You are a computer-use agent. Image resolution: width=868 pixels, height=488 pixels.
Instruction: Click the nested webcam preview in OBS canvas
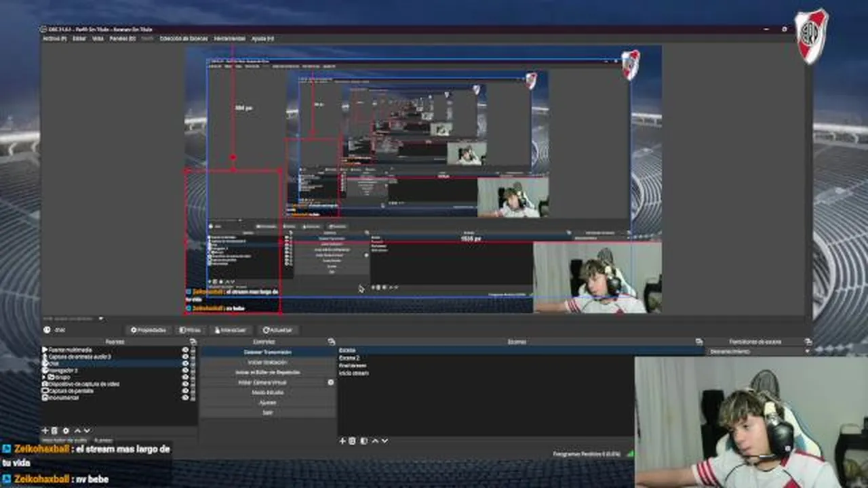tap(597, 278)
